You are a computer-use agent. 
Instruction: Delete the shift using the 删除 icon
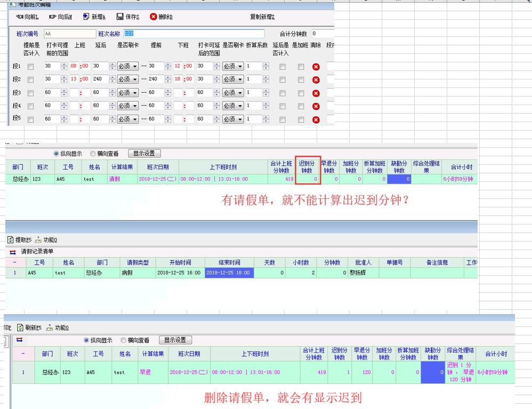coord(154,17)
